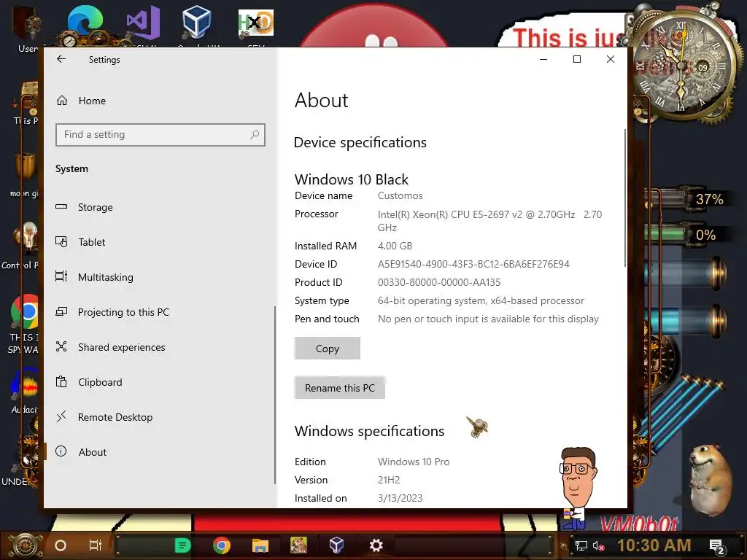This screenshot has height=560, width=747.
Task: Click the muted volume tray icon
Action: coord(599,545)
